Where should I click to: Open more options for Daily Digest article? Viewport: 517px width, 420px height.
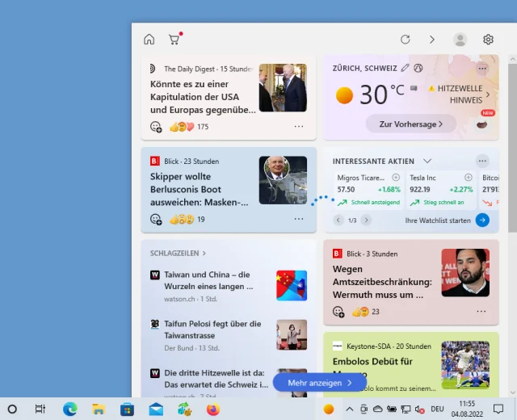coord(299,126)
